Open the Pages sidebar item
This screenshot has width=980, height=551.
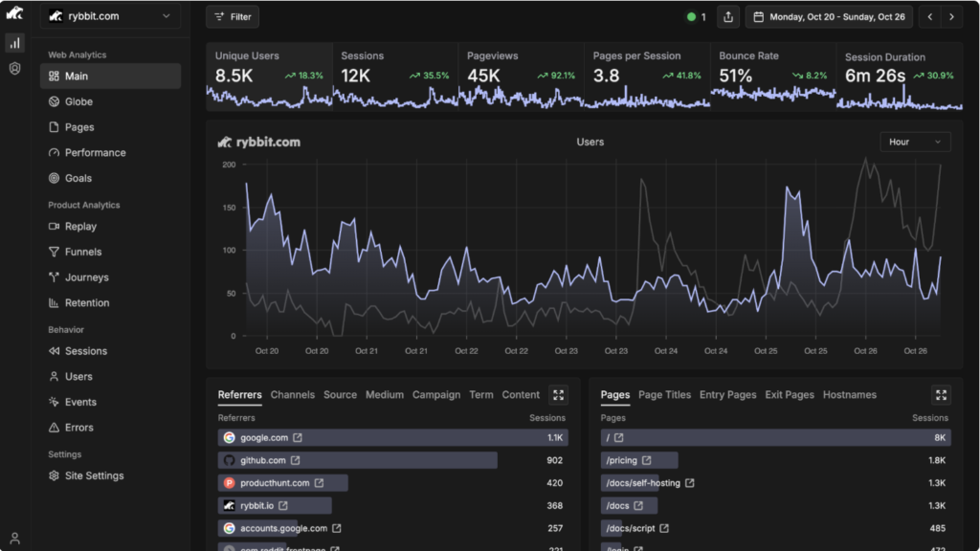coord(111,127)
